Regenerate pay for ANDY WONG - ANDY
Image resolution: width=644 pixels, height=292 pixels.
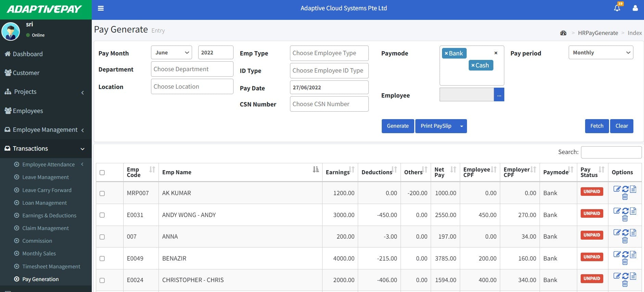[625, 211]
